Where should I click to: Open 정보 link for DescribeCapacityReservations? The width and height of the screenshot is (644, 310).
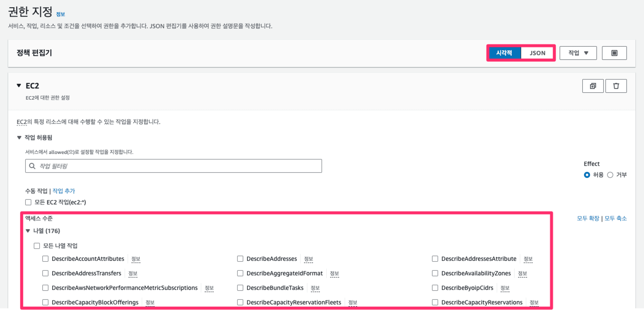[x=534, y=302]
